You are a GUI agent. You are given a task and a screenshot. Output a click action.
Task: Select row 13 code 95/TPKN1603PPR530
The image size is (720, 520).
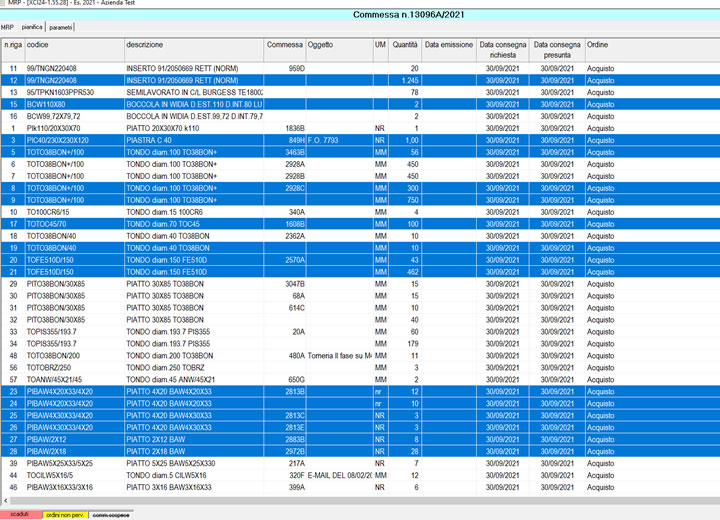click(361, 92)
